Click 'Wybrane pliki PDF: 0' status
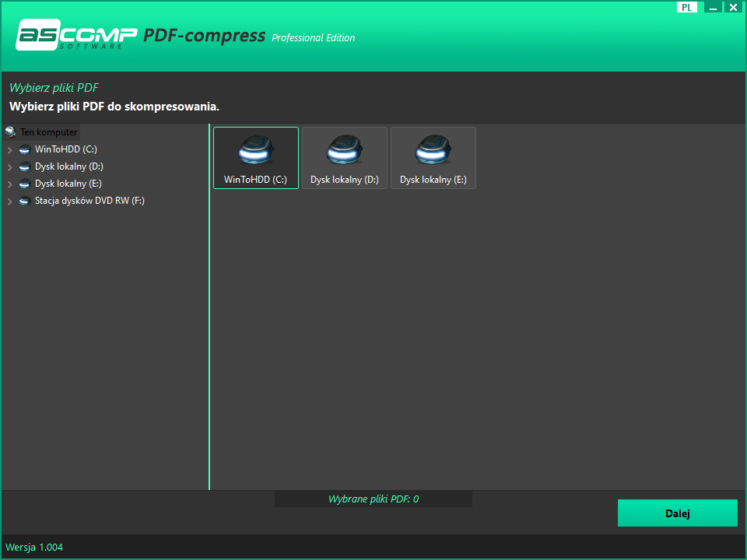Screen dimensions: 747x560 tap(373, 499)
